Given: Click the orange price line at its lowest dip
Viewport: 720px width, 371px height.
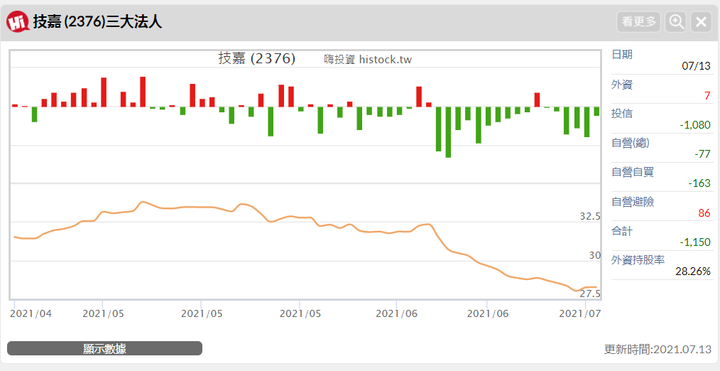Looking at the screenshot, I should (576, 291).
